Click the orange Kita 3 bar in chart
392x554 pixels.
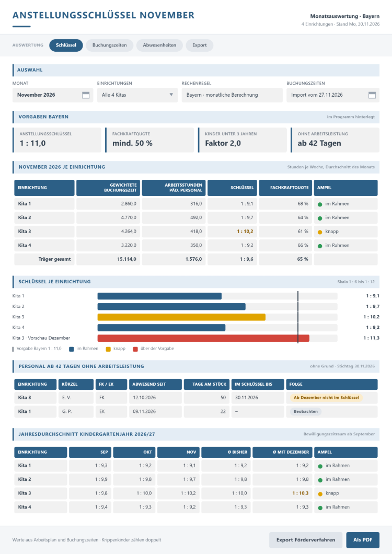click(x=181, y=317)
